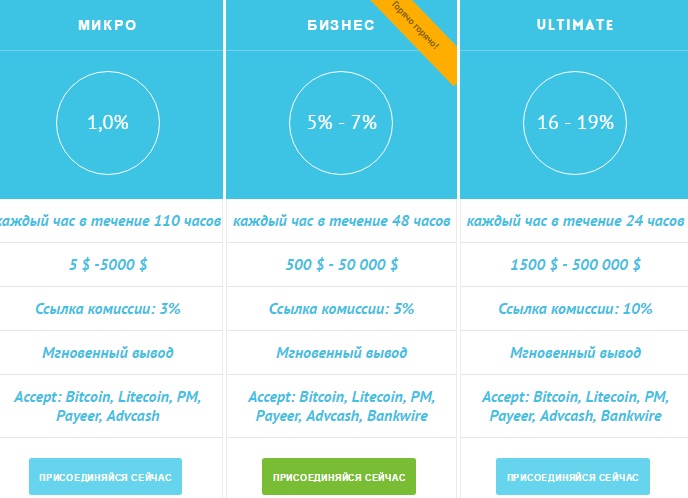The height and width of the screenshot is (498, 688).
Task: Click 'Ссылка комиссии: 5%' text
Action: pyautogui.click(x=341, y=309)
